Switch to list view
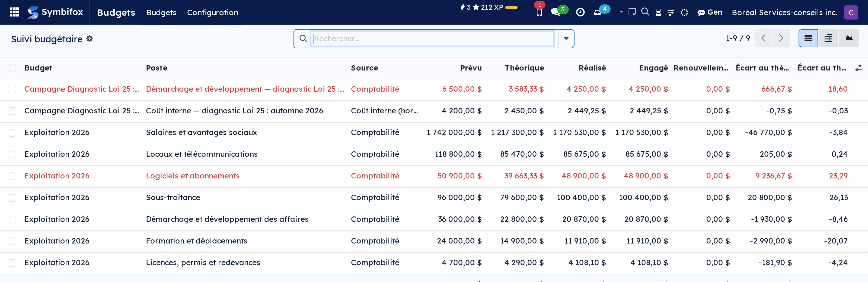 tap(808, 38)
